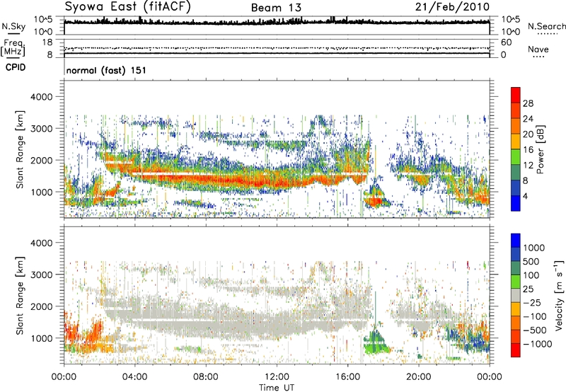Click the 'Nave' legend label

tap(538, 49)
